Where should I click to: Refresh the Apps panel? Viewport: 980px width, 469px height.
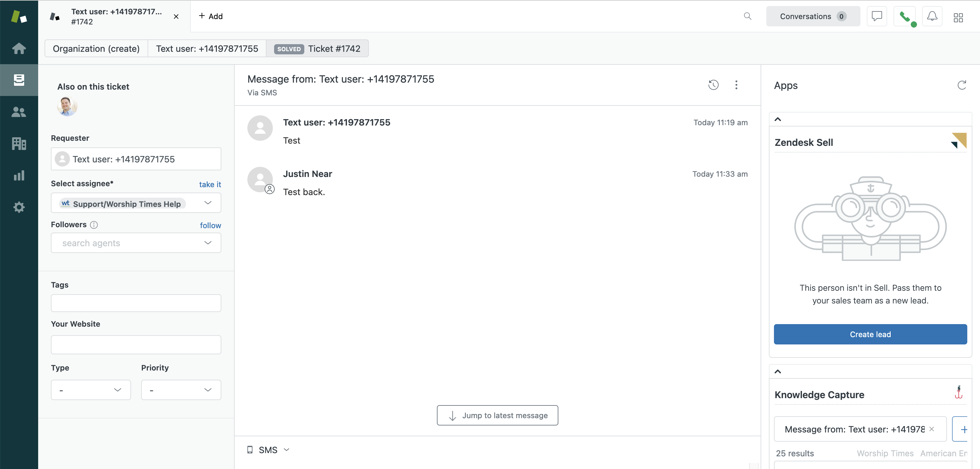(x=961, y=85)
